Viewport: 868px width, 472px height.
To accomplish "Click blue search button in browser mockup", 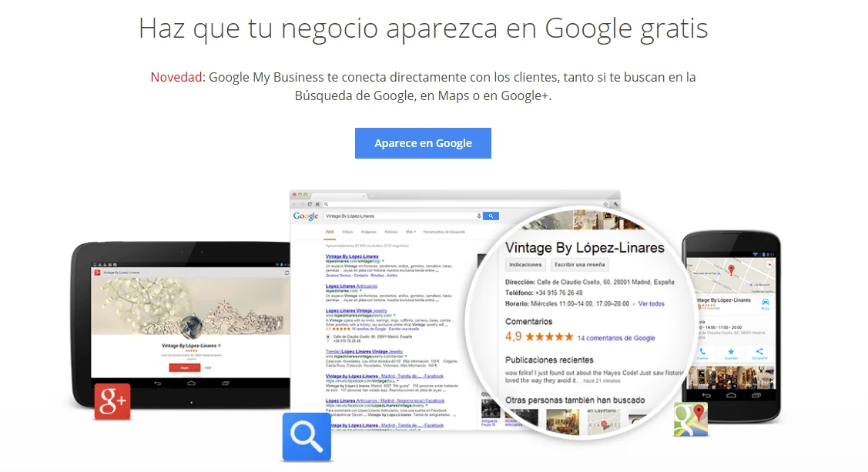I will pos(491,216).
